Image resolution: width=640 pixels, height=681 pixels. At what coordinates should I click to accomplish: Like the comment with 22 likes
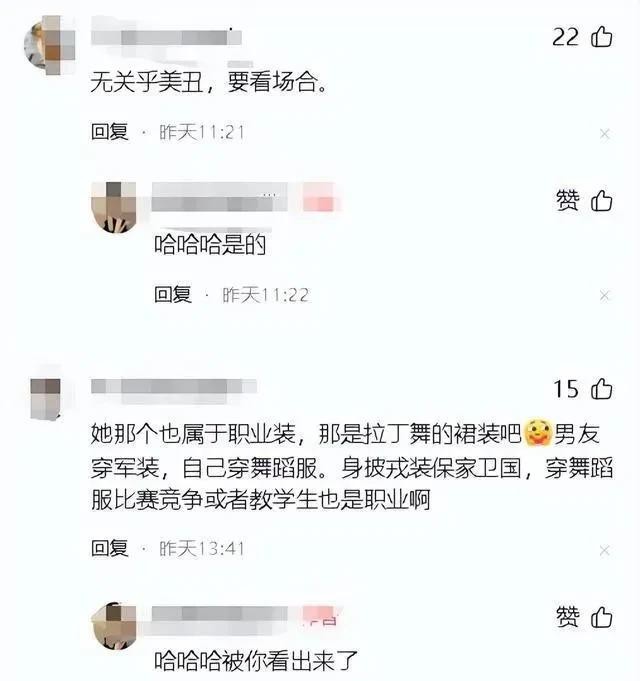pos(602,36)
